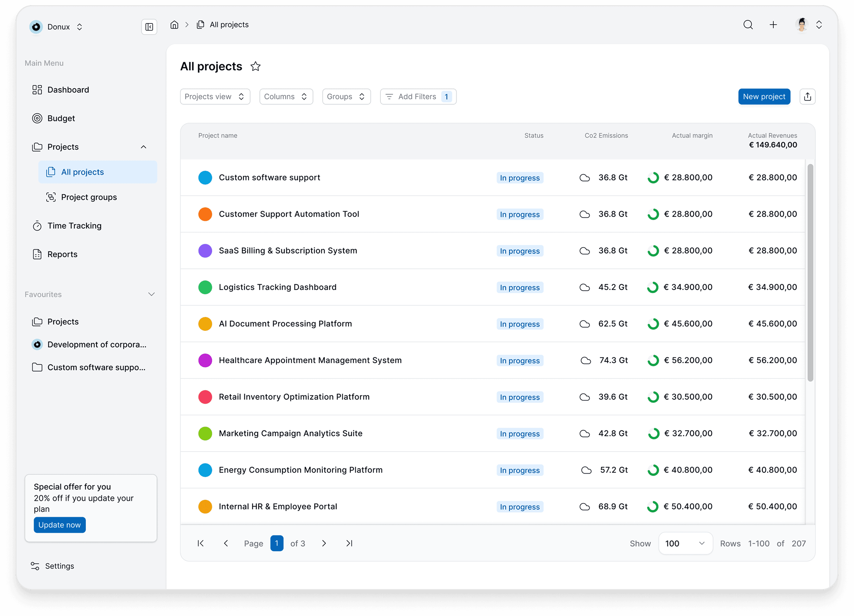
Task: Click the New project button
Action: click(764, 97)
